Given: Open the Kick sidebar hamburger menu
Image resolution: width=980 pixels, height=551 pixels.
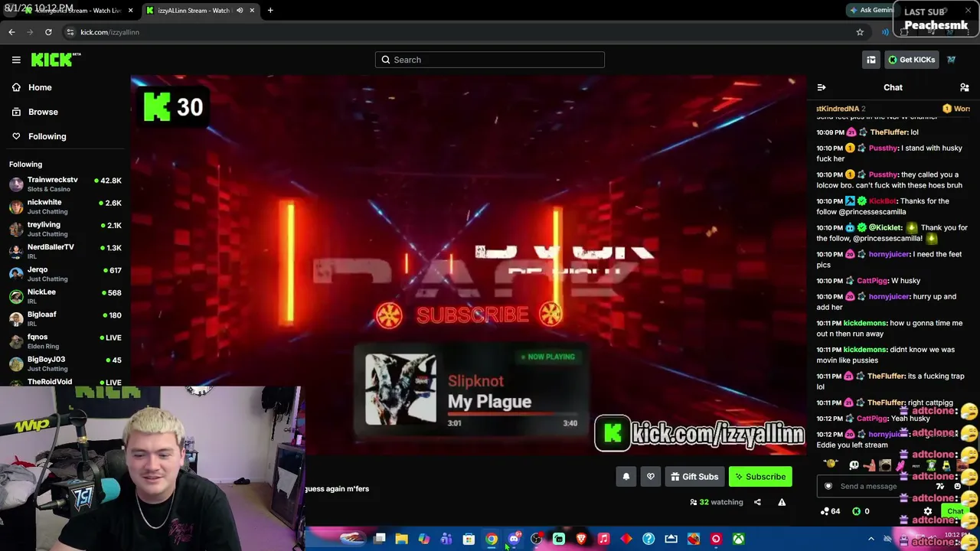Looking at the screenshot, I should click(x=16, y=60).
